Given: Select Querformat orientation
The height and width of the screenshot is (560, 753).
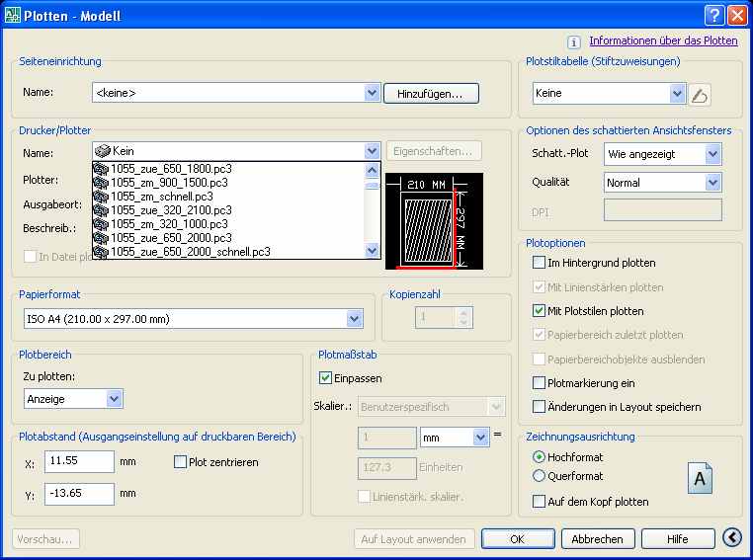Looking at the screenshot, I should pos(539,476).
